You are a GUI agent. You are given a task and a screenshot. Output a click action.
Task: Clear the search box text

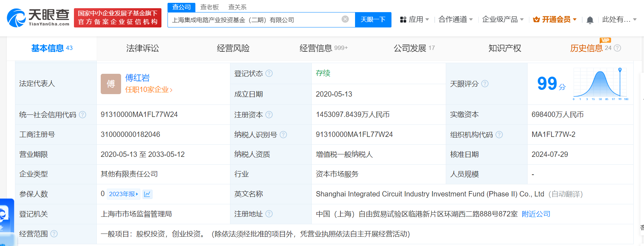345,19
